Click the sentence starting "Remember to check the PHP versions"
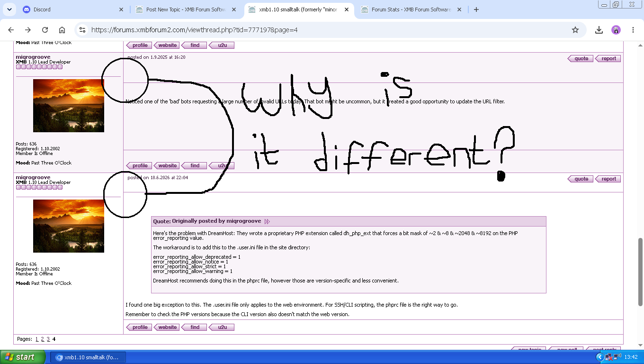 [237, 314]
